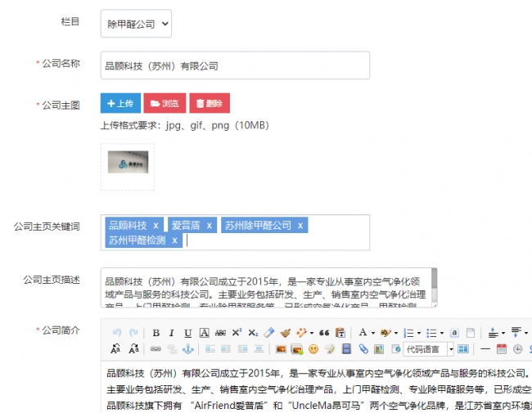Apply character border with the boxed A icon
Viewport: 532px width, 413px height.
(204, 333)
